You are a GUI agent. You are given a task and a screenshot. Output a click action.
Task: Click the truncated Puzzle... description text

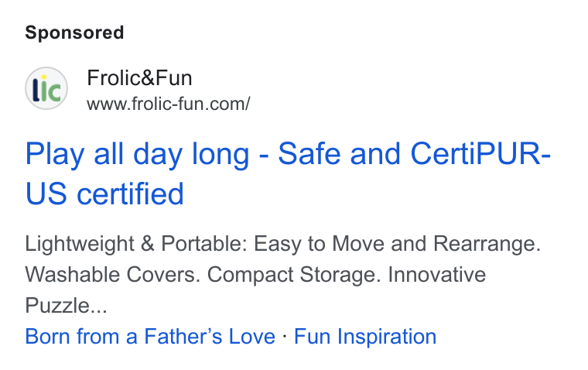(66, 306)
